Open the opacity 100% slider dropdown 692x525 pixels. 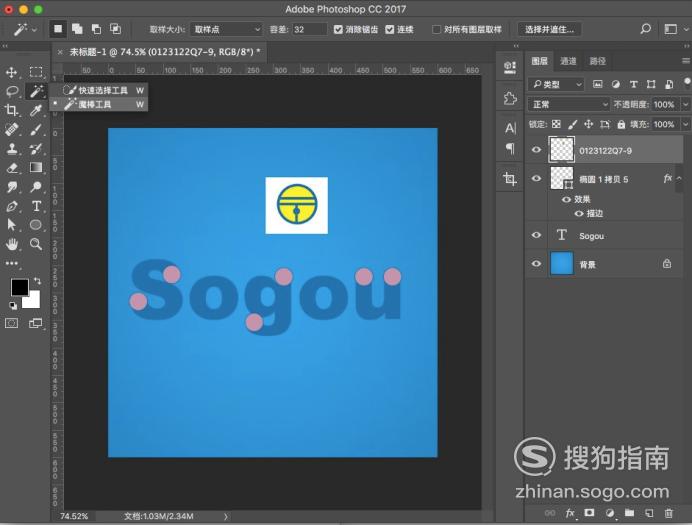685,105
